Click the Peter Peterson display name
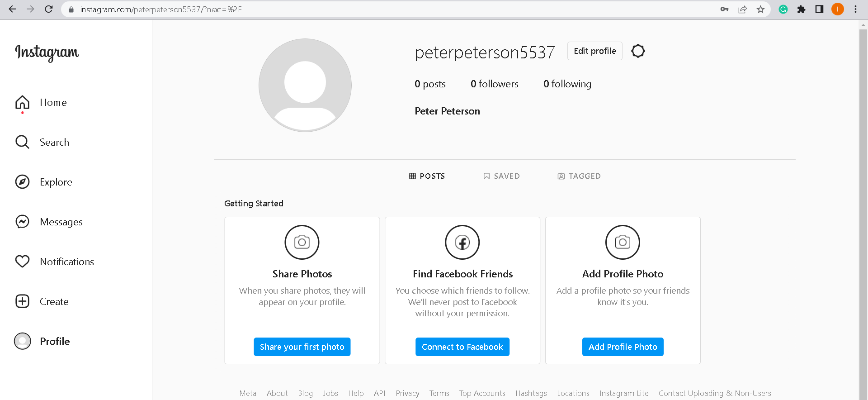Viewport: 868px width, 400px height. point(447,111)
